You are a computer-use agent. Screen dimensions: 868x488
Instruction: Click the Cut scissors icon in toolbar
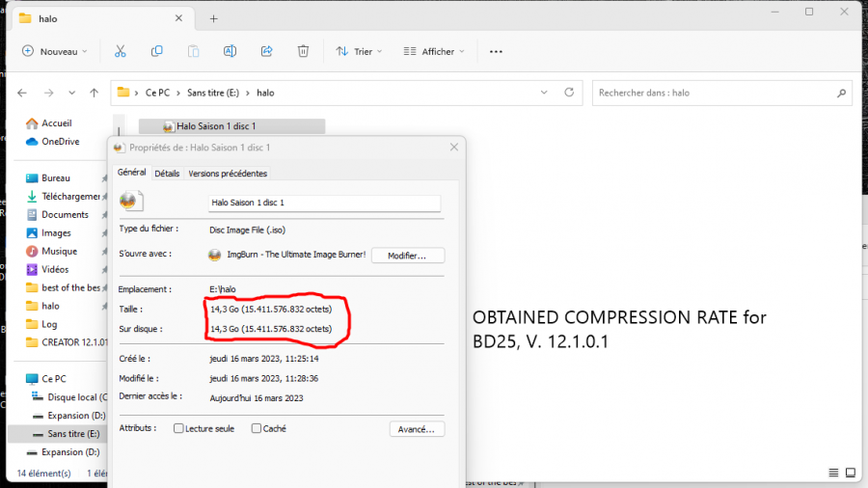121,51
